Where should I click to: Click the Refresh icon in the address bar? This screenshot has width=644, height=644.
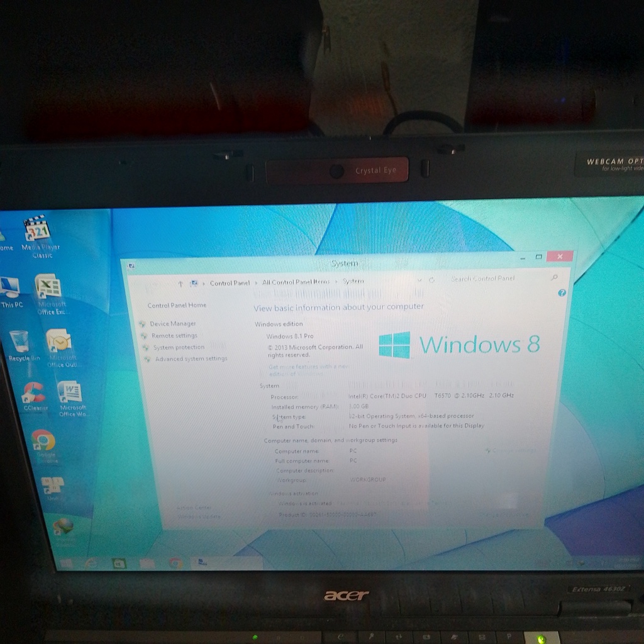tap(432, 280)
